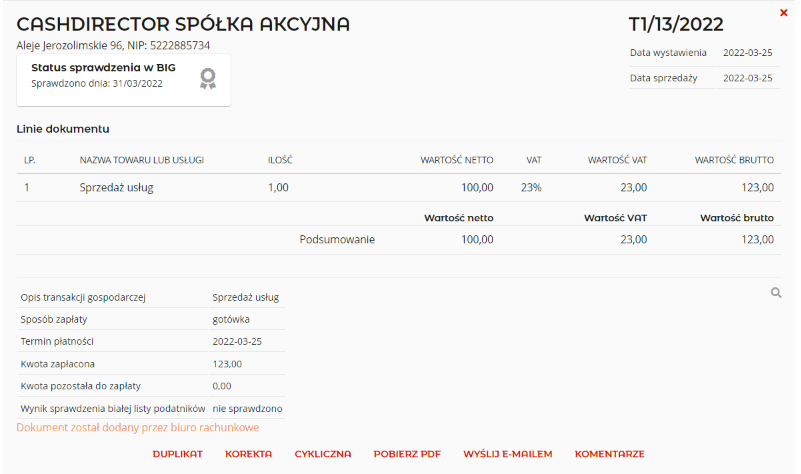Select quantity value 1,00
This screenshot has height=474, width=801.
[278, 187]
